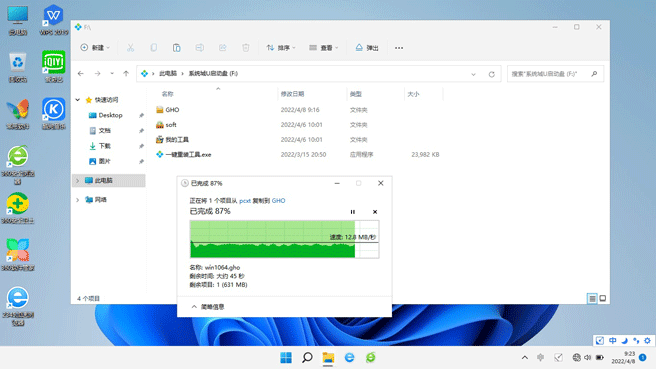Pause the file copy operation
The width and height of the screenshot is (656, 369).
point(353,212)
